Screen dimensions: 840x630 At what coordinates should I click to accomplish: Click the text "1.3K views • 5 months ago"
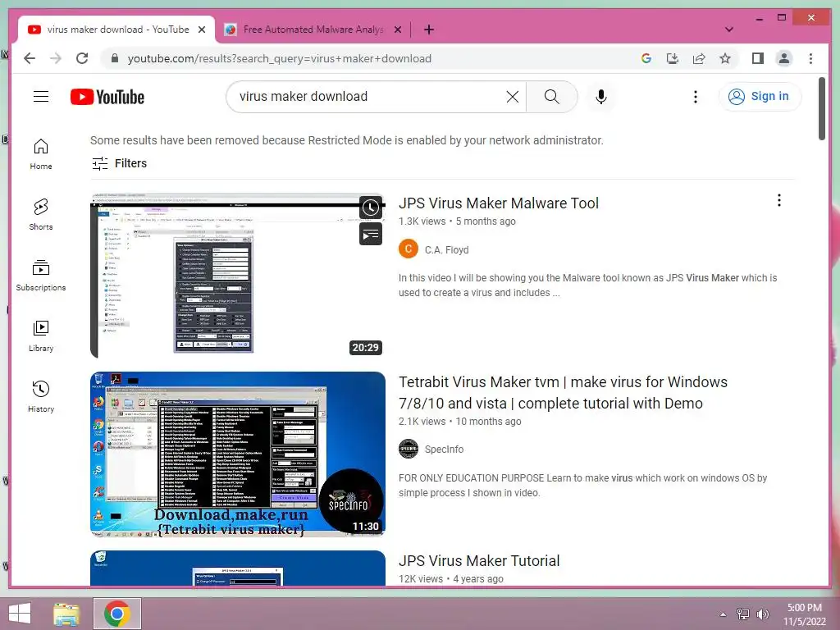[457, 221]
